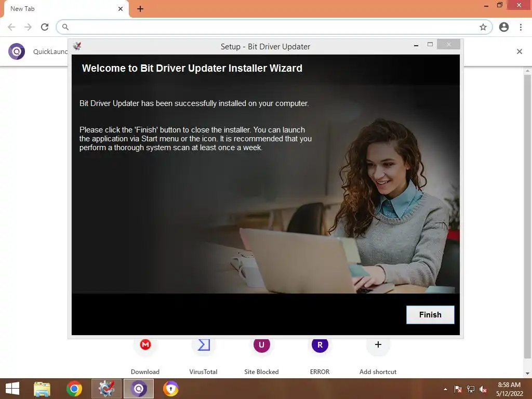This screenshot has width=532, height=399.
Task: Switch to QuickLaunch purple taskbar item
Action: 139,389
